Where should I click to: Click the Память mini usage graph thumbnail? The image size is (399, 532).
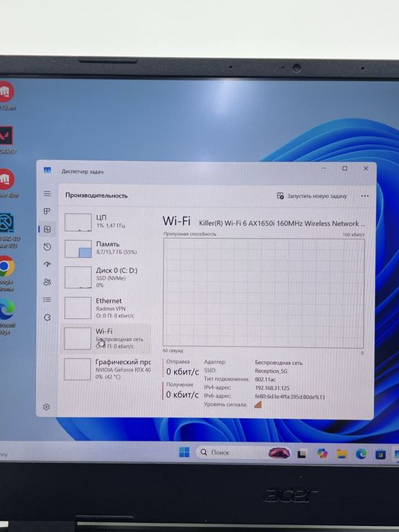[78, 249]
